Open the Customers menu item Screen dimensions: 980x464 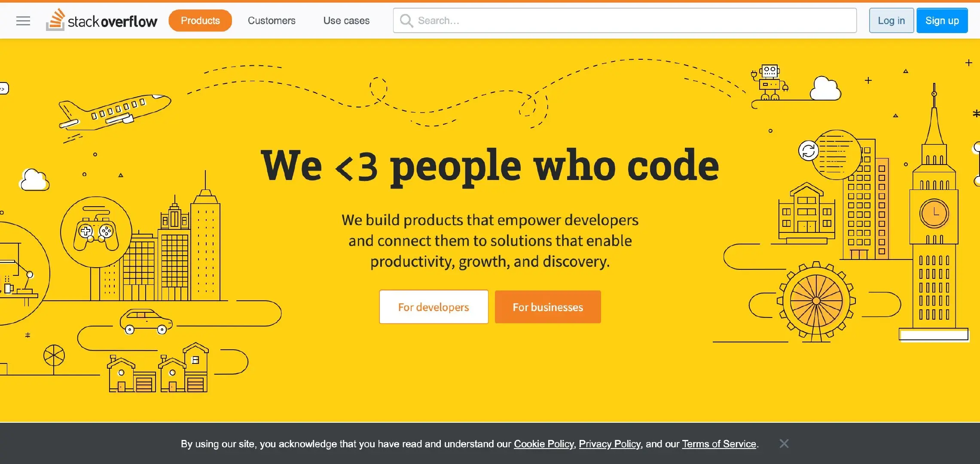272,21
